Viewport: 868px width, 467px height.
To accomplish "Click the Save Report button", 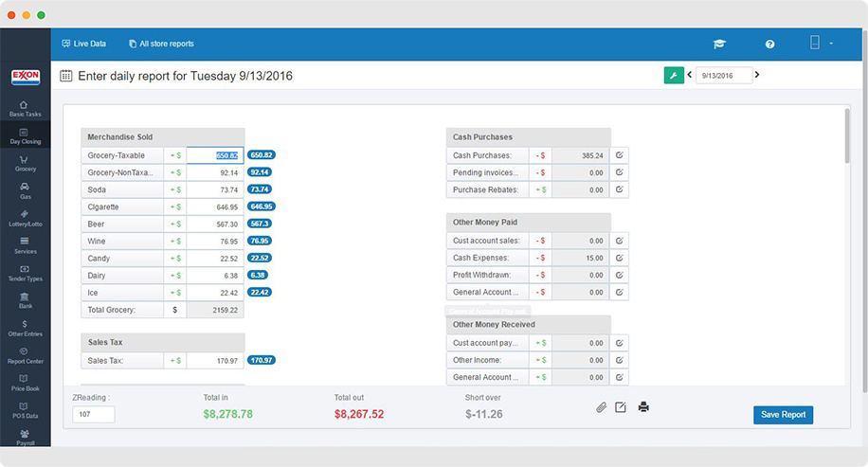I will [x=783, y=414].
